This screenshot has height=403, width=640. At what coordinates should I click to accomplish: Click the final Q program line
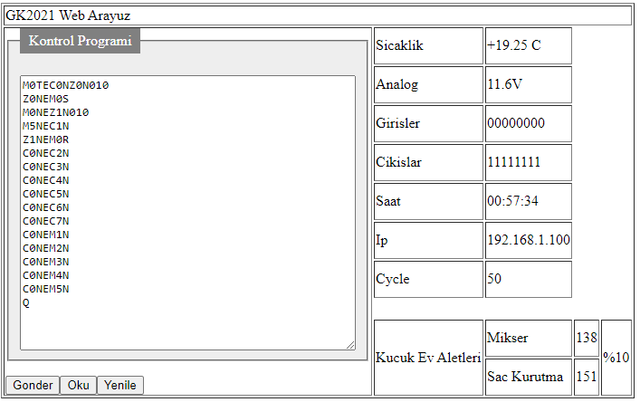point(26,303)
